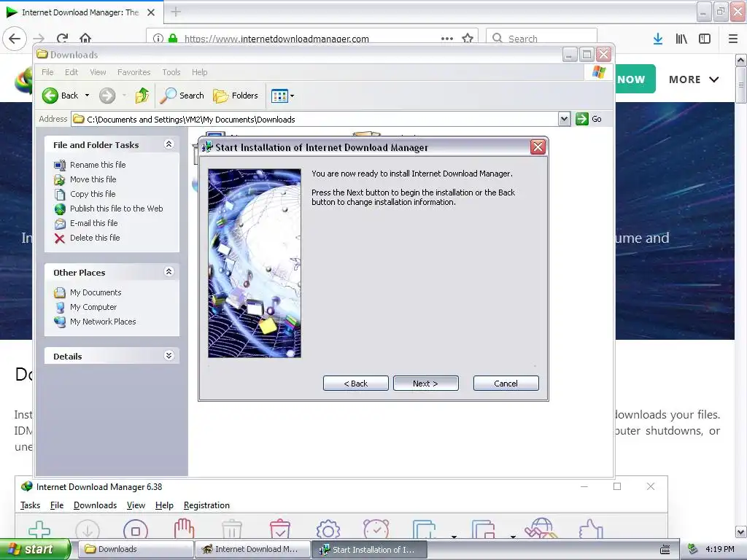Click the Views icon in Explorer toolbar
The image size is (747, 560).
[x=279, y=96]
